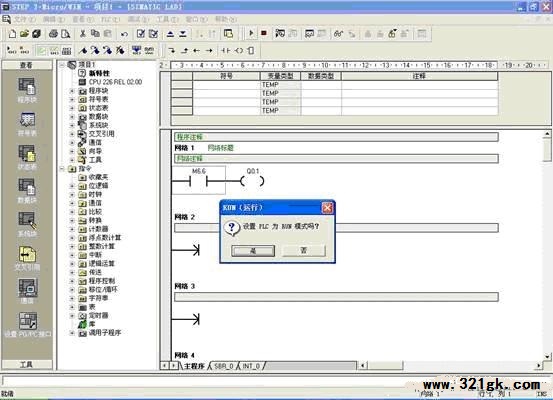Open 程序块 in the navigation bar

[x=27, y=91]
